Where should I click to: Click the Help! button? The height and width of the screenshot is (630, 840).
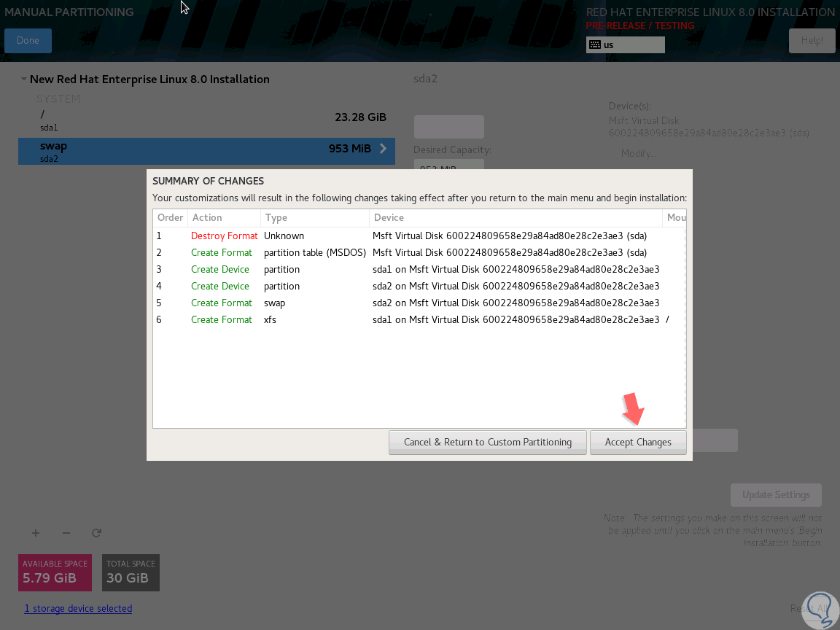pos(812,41)
